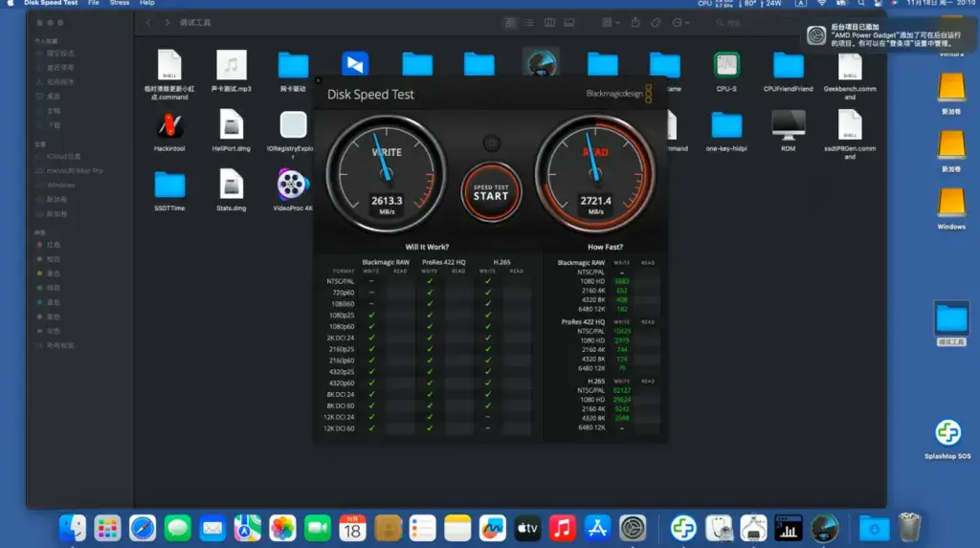Click the WRITE speed gauge

pos(387,174)
